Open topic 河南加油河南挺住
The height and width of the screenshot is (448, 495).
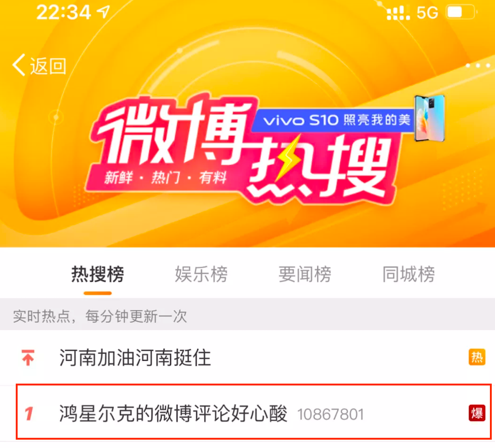[135, 358]
